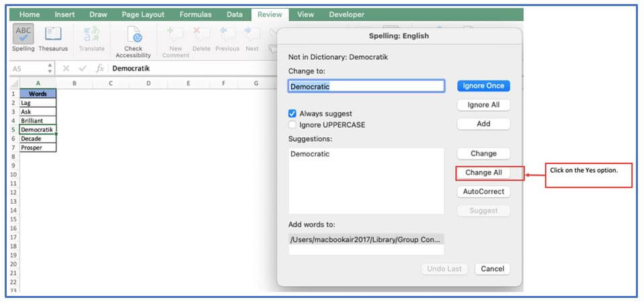Select cell containing Lag
644x304 pixels.
38,103
